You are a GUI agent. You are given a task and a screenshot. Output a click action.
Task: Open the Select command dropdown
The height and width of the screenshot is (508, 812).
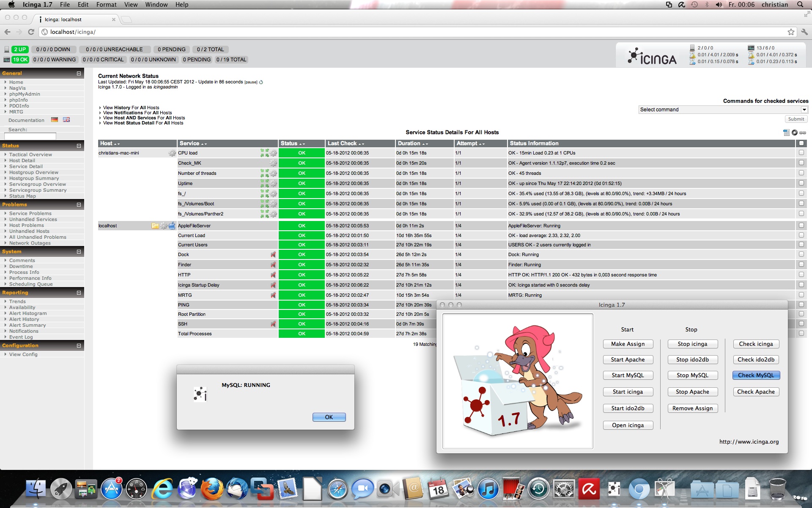tap(723, 110)
